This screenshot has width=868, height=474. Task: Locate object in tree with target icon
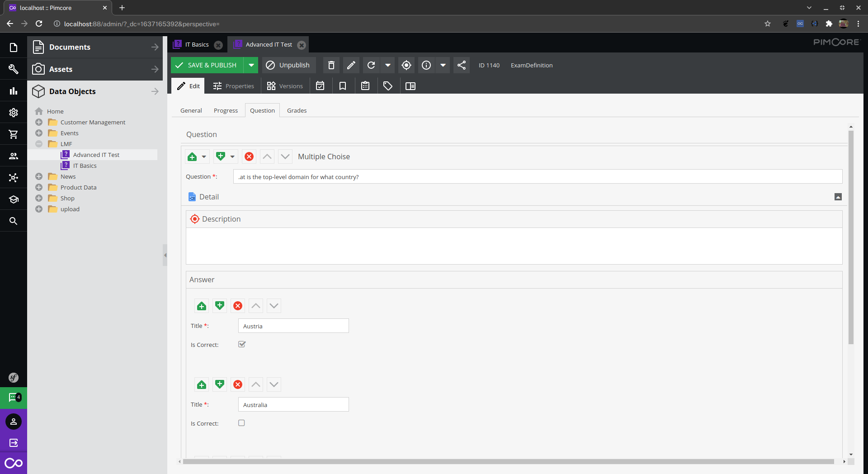(x=406, y=65)
